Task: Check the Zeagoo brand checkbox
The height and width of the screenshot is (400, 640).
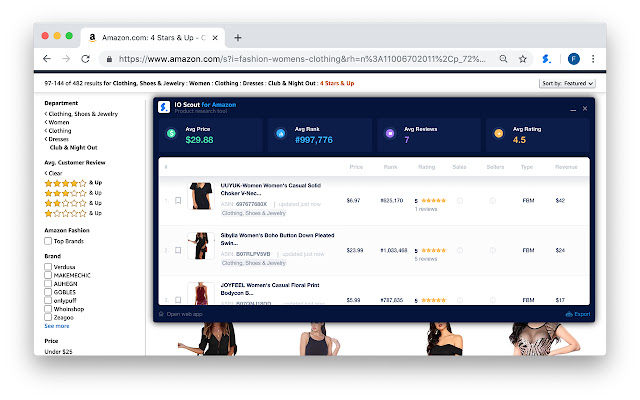Action: (48, 317)
